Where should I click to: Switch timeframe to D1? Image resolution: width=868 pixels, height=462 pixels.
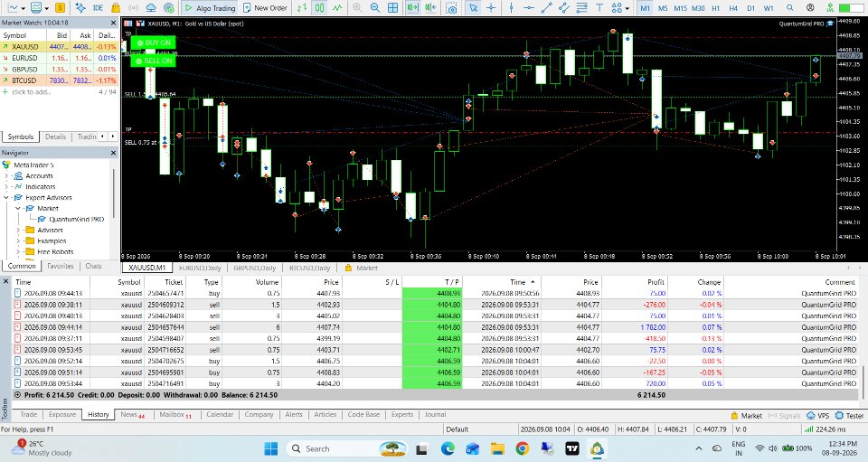coord(750,8)
